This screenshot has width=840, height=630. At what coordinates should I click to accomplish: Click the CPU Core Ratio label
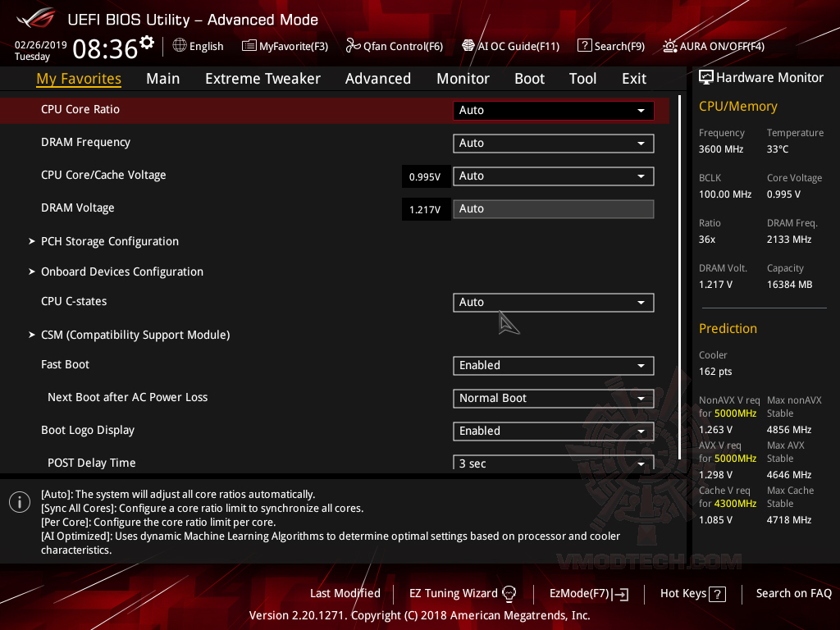pos(80,109)
